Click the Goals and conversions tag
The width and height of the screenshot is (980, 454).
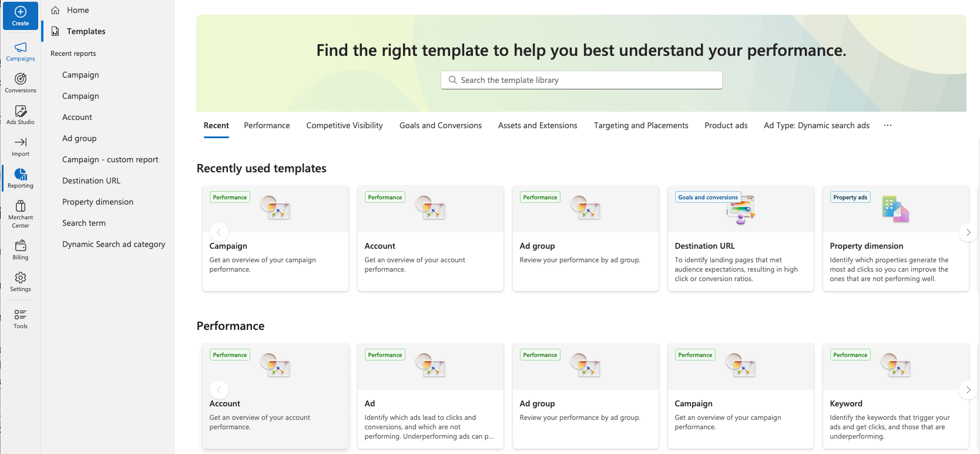coord(708,198)
